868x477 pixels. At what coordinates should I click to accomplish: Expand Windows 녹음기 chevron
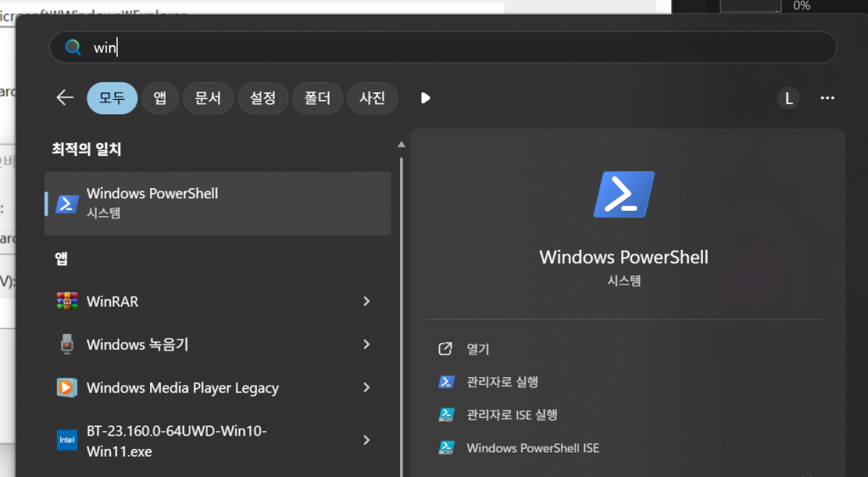[366, 344]
